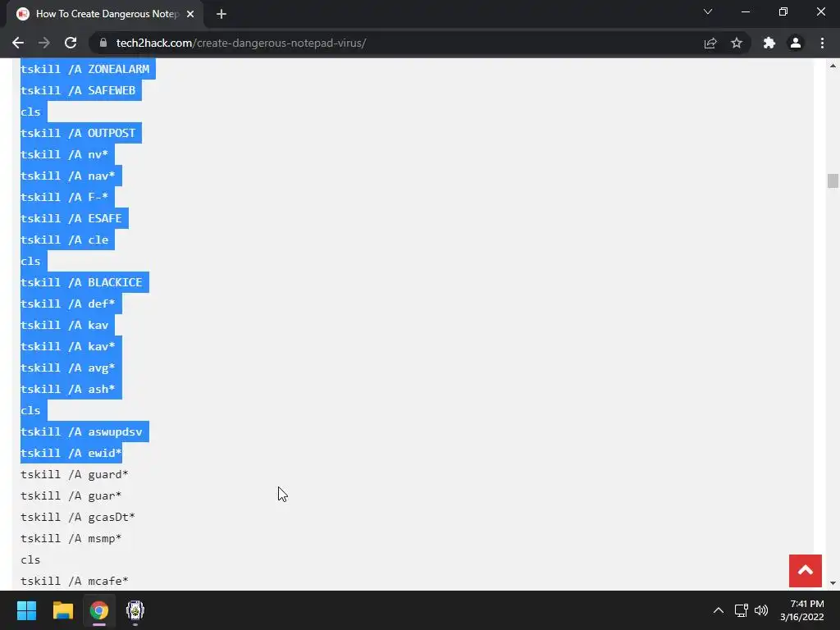Click the browser forward arrow
840x630 pixels.
[44, 43]
